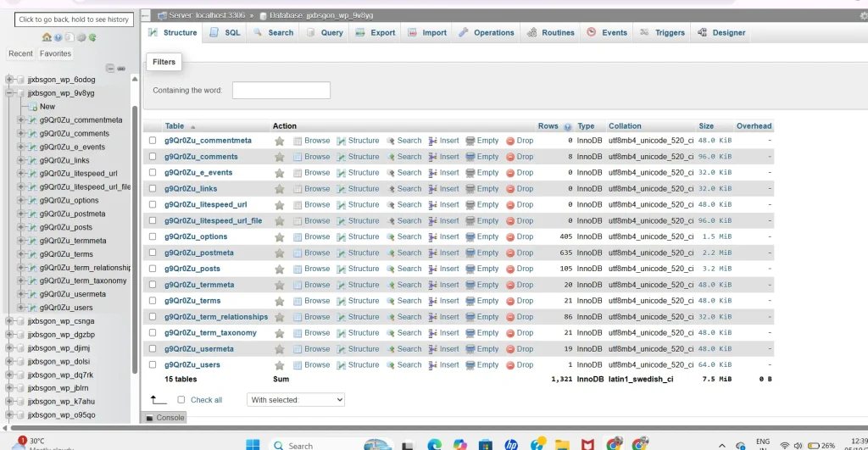Check the g9Qr0Zu_comments row checkbox
Image resolution: width=868 pixels, height=450 pixels.
click(153, 157)
